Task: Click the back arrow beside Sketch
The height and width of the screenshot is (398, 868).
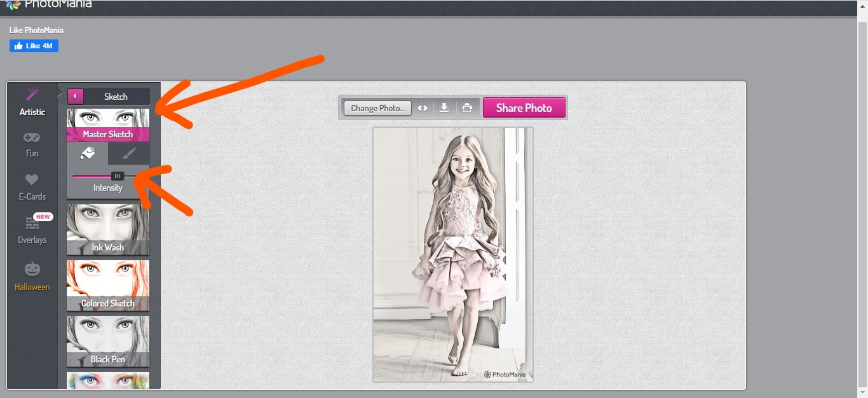Action: [75, 97]
